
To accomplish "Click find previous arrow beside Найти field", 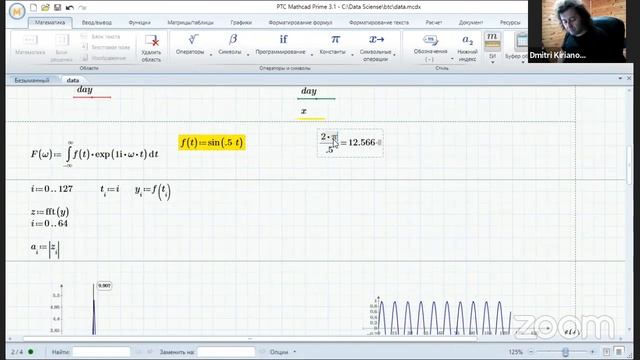I will click(x=138, y=351).
